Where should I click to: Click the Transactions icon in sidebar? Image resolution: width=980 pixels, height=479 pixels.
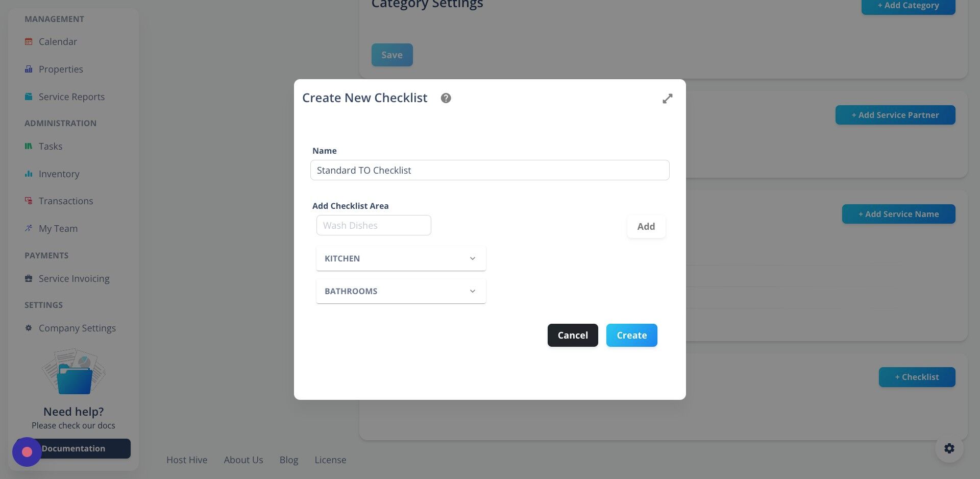coord(29,201)
